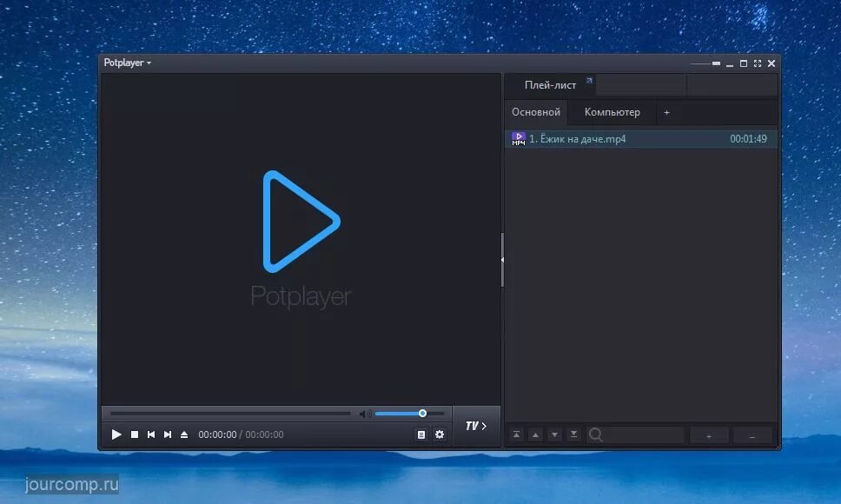Click the large Potplayer play logo
Screen dimensions: 841x504
coord(301,222)
